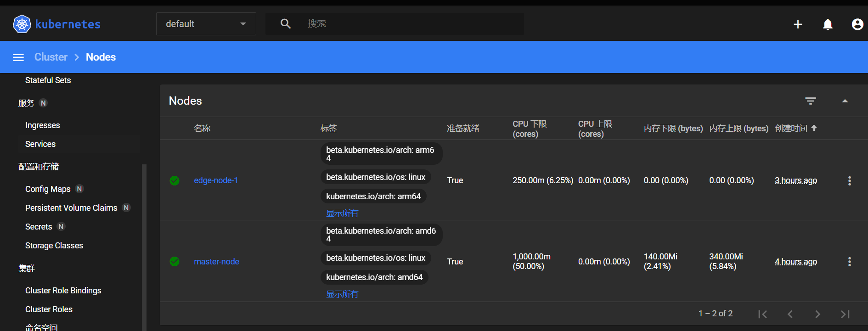Open Config Maps in the sidebar
Viewport: 868px width, 331px height.
click(x=48, y=189)
